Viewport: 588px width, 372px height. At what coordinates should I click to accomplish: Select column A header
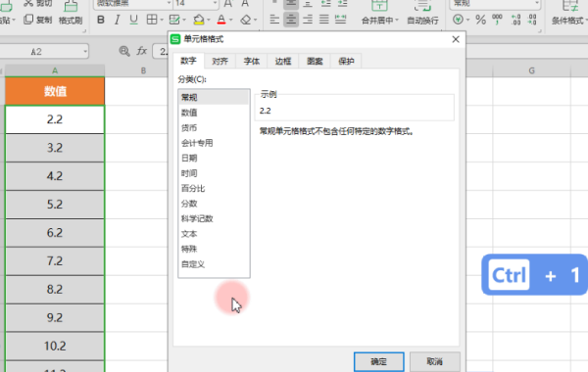55,70
